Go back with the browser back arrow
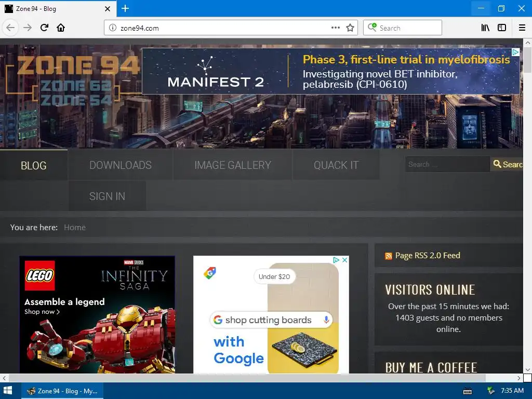 coord(10,28)
